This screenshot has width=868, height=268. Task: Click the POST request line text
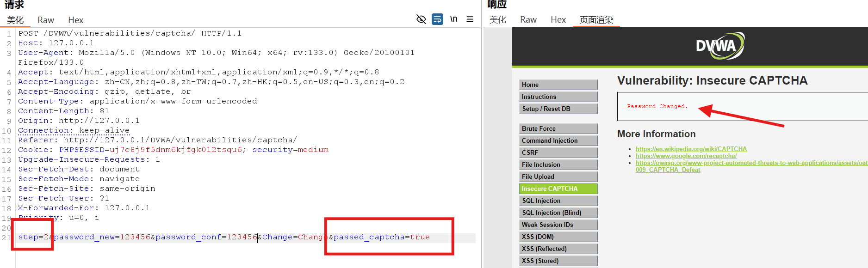pyautogui.click(x=130, y=33)
